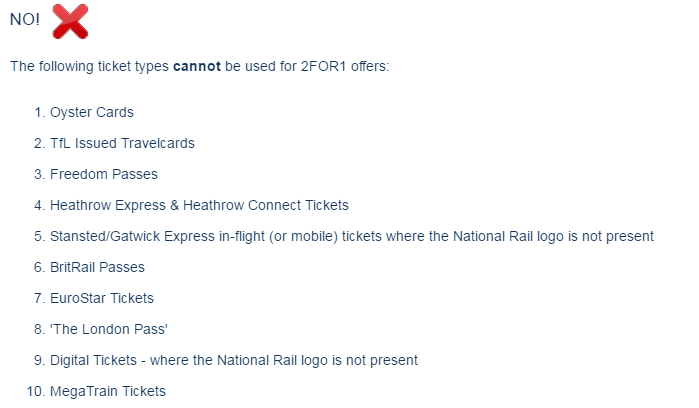Click "Heathrow Express & Heathrow Connect Tickets"
The image size is (699, 408).
[x=199, y=205]
